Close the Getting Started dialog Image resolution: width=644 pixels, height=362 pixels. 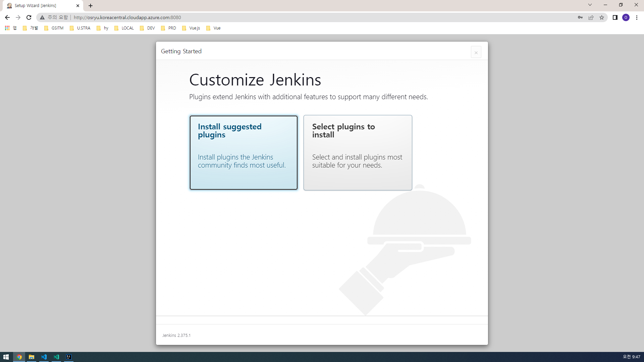476,52
